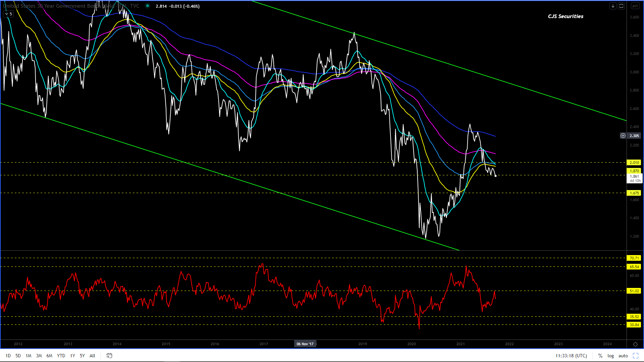Screen dimensions: 644x362
Task: Click the chart settings gear icon
Action: [x=635, y=344]
